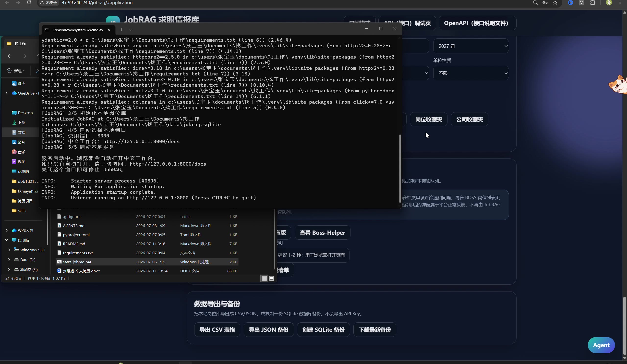Open the browser three-dot menu
The height and width of the screenshot is (364, 627).
click(x=620, y=2)
